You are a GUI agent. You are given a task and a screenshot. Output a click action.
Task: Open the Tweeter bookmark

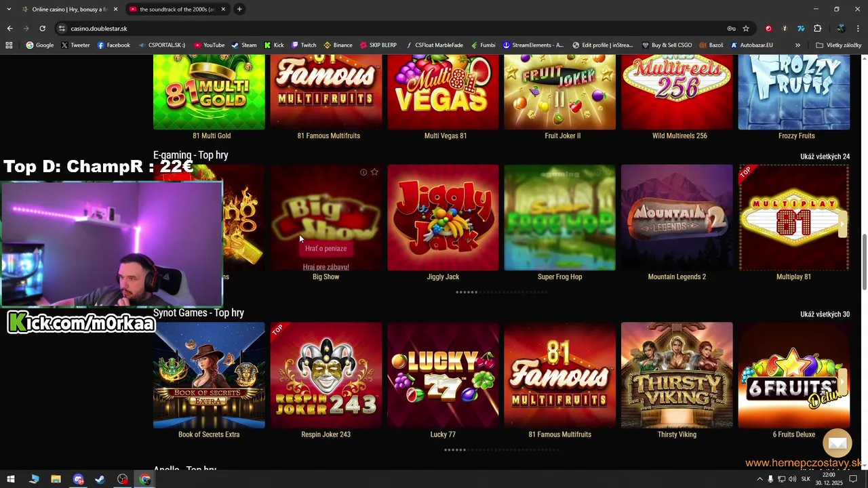(75, 45)
